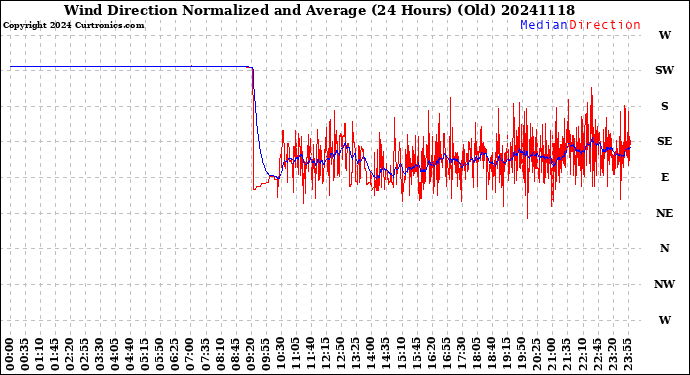
Task: Click the 'NE' axis label
Action: click(664, 213)
